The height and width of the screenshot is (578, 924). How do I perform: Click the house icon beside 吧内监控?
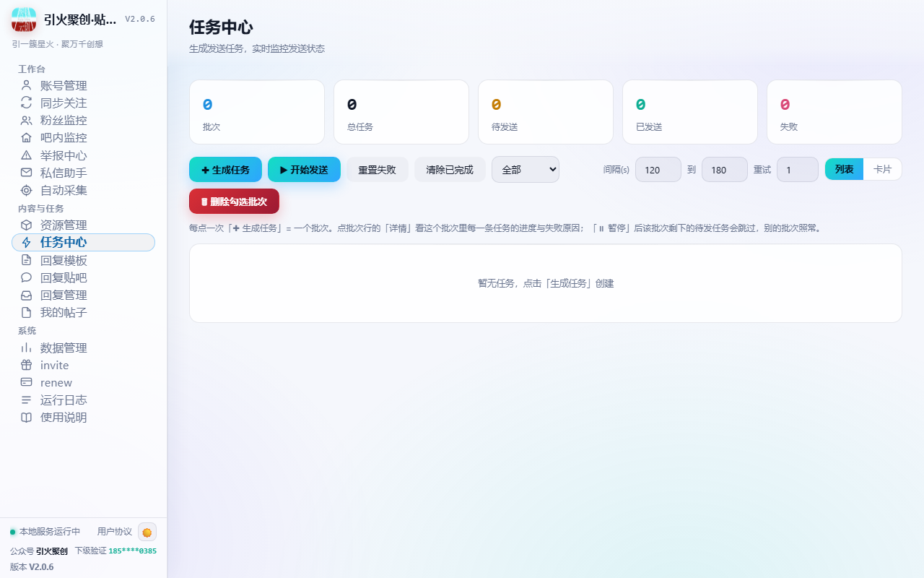(27, 137)
